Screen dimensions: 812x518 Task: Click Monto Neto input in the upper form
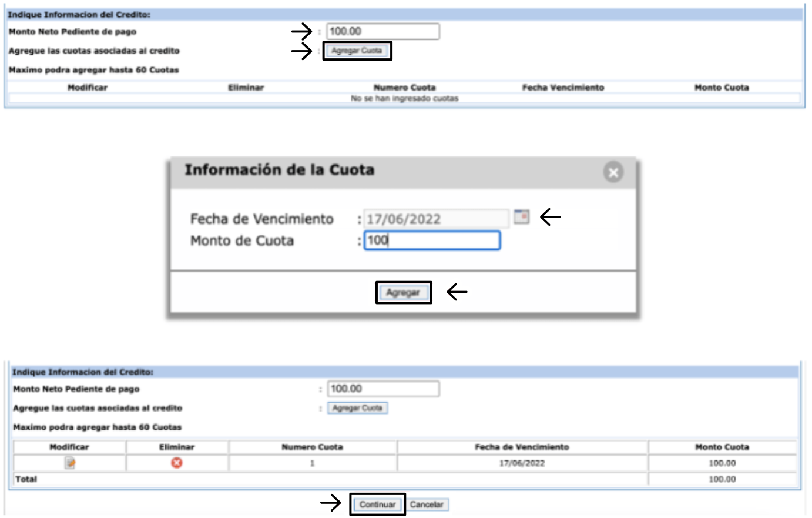coord(382,32)
